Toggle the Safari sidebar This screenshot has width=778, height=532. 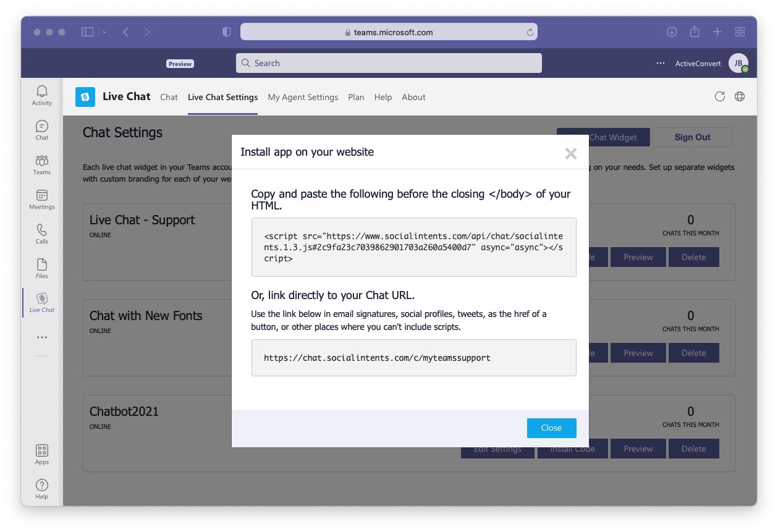(87, 32)
